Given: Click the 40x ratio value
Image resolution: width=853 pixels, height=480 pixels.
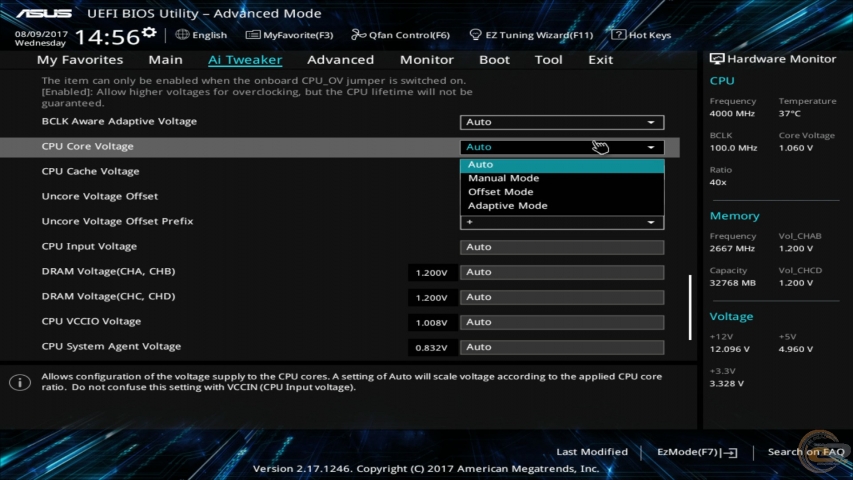Looking at the screenshot, I should pyautogui.click(x=718, y=182).
